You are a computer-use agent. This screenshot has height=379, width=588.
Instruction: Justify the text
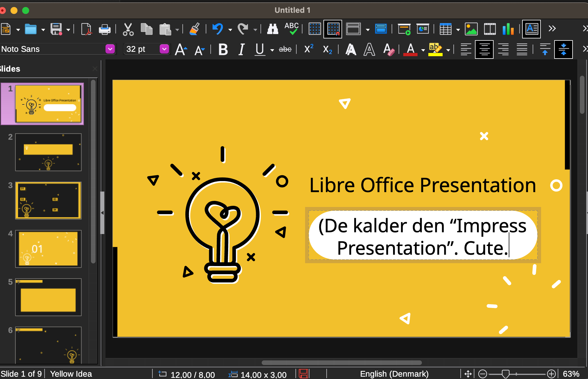tap(522, 49)
